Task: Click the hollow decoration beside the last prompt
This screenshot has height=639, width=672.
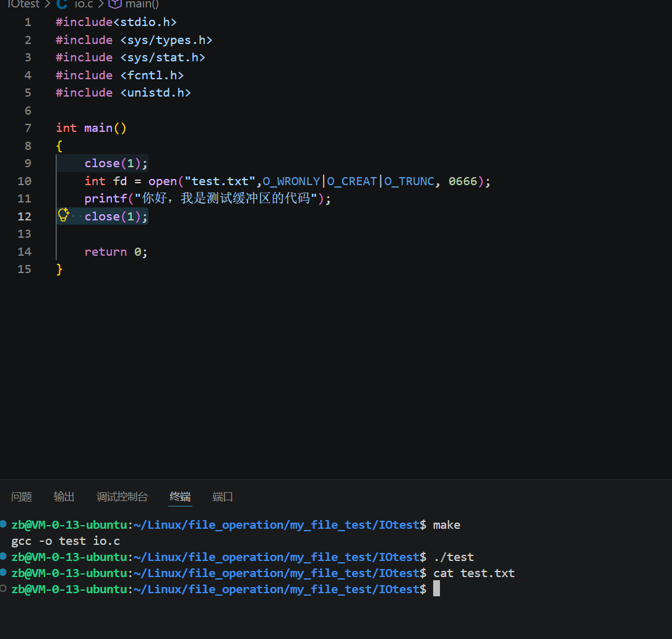Action: tap(3, 588)
